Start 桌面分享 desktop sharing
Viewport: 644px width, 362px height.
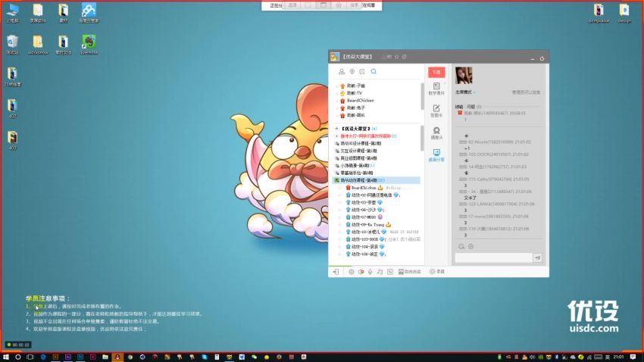(x=436, y=155)
